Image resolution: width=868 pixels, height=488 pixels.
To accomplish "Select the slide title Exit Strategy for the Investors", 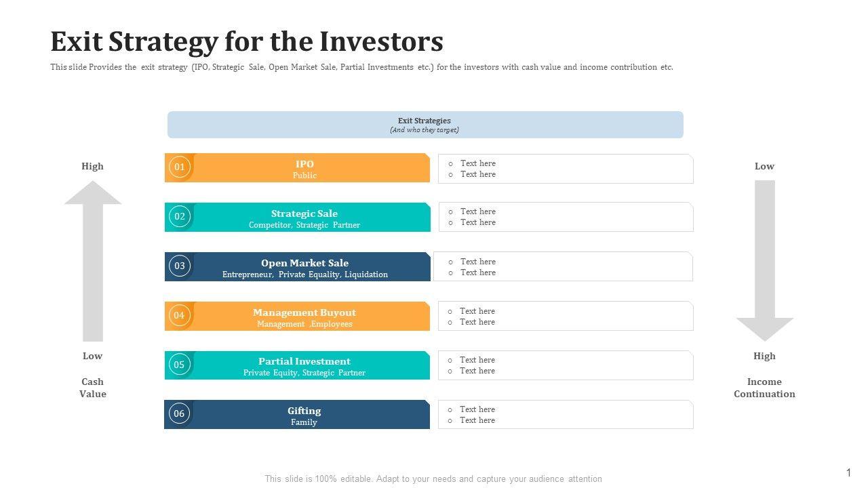I will [247, 41].
